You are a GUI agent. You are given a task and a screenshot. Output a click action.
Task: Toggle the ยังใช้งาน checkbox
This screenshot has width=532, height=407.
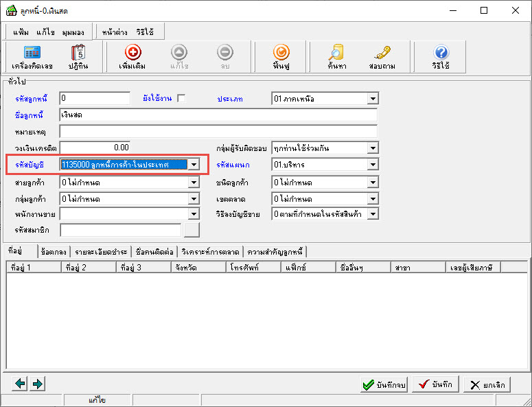(181, 99)
